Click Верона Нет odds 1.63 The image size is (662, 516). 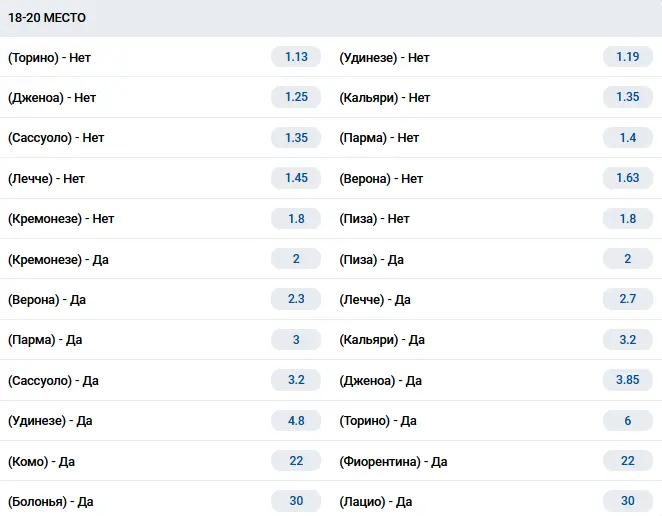coord(627,178)
